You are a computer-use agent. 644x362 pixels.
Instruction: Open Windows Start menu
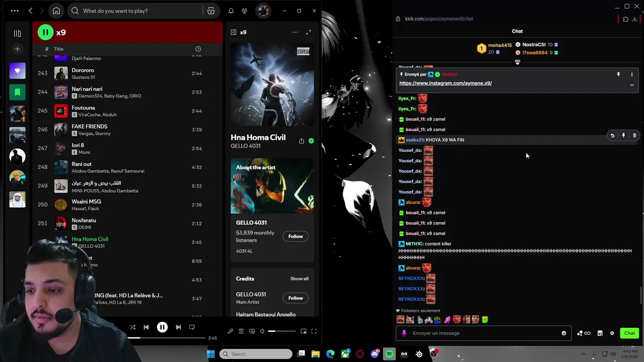tap(210, 354)
